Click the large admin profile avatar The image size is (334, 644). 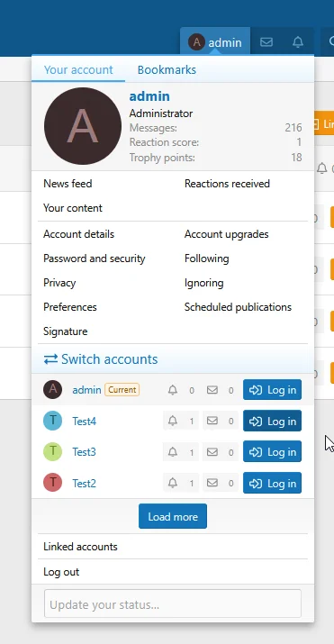pyautogui.click(x=83, y=126)
